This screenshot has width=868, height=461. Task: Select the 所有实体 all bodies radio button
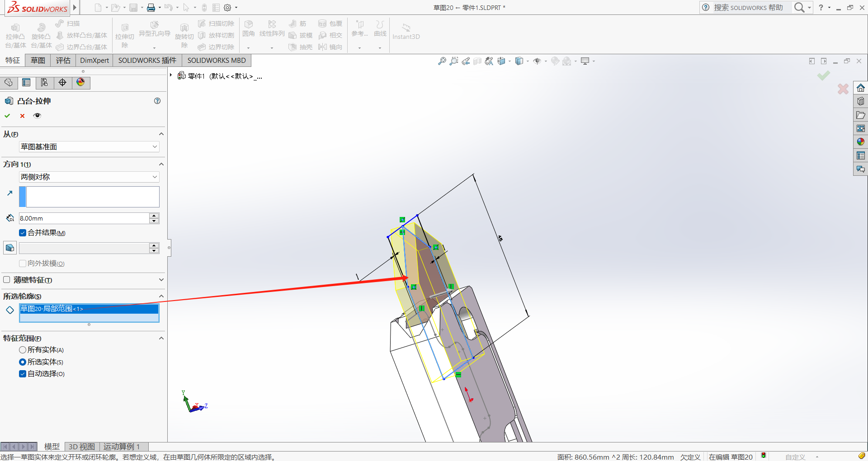[23, 350]
